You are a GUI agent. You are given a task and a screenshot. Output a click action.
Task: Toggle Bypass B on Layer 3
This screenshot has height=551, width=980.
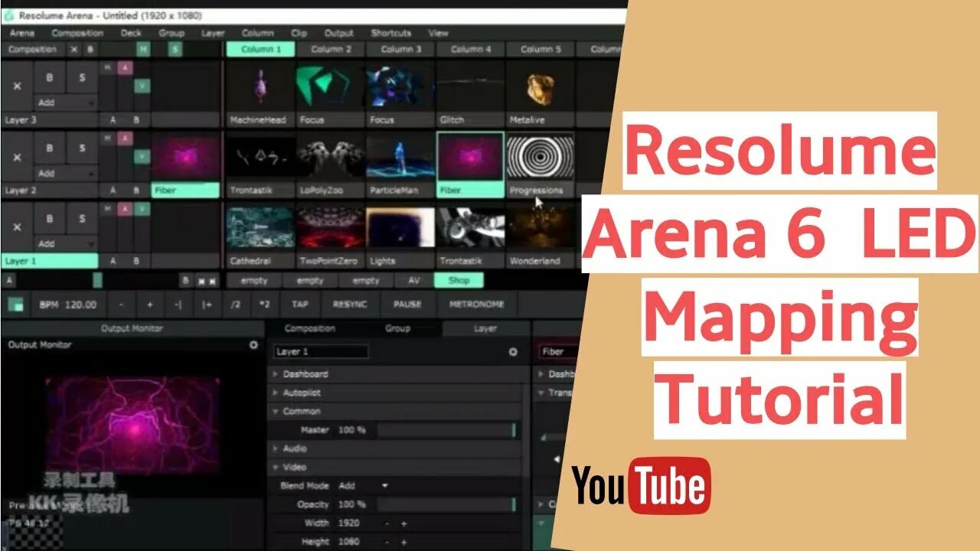point(50,77)
